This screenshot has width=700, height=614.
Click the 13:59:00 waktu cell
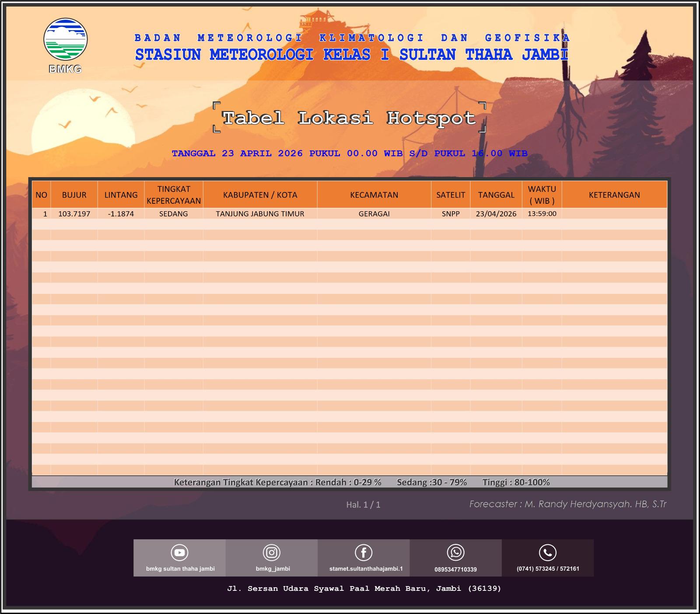pyautogui.click(x=542, y=214)
